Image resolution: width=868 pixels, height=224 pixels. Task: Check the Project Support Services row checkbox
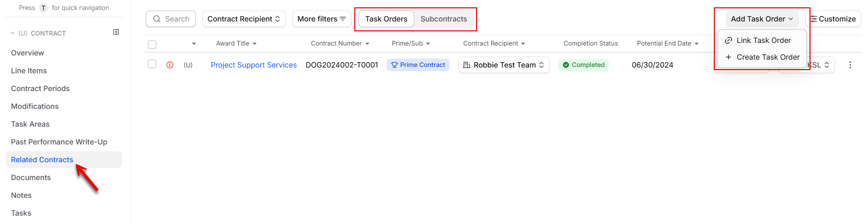[x=152, y=64]
